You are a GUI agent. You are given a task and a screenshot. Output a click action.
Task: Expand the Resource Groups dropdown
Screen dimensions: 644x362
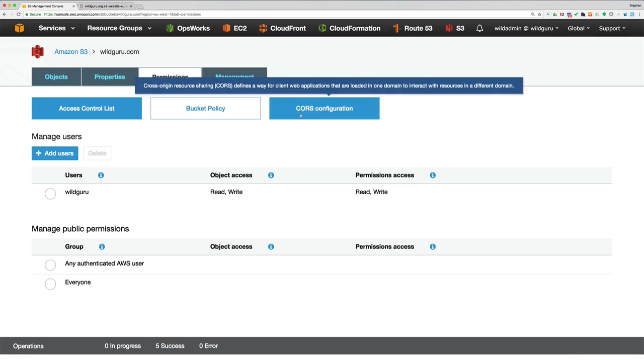click(x=119, y=28)
